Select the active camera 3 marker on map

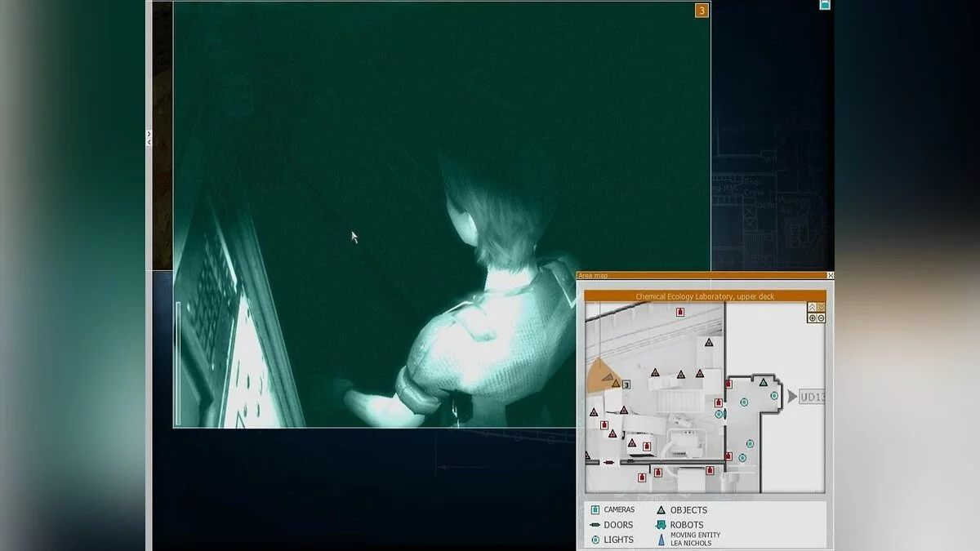626,384
